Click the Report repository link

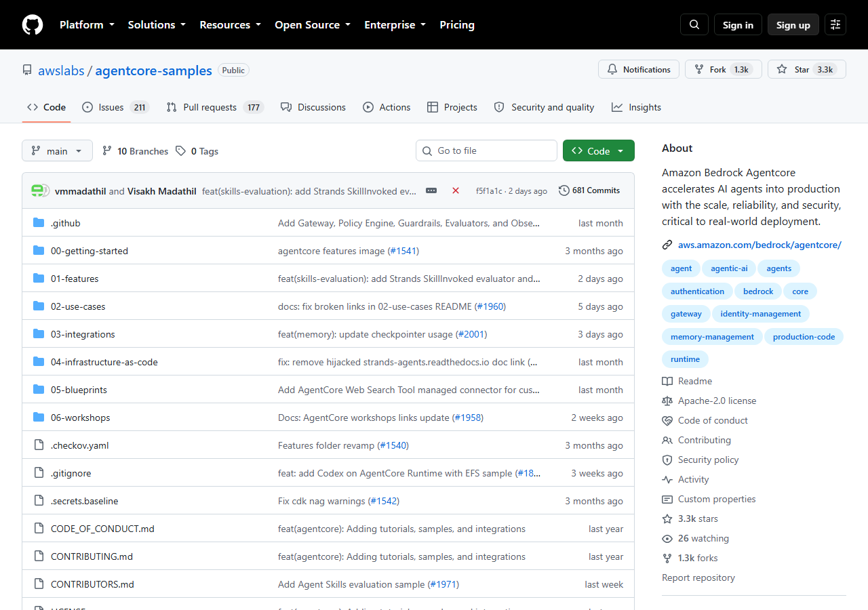tap(698, 577)
